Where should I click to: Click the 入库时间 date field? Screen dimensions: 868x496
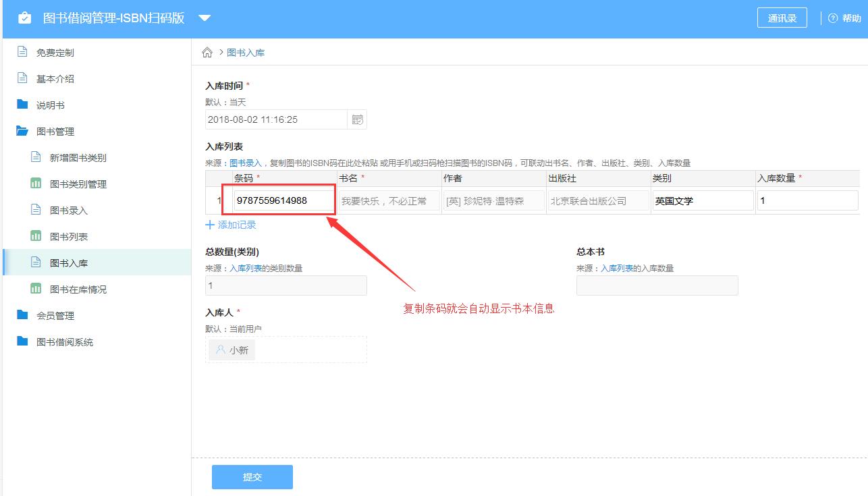(x=276, y=119)
